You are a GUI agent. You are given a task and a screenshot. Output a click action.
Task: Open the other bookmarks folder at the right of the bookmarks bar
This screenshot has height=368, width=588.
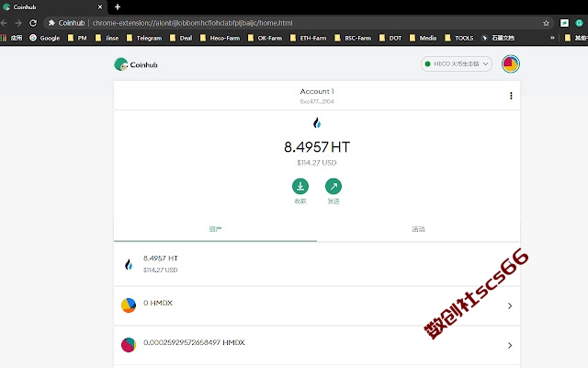coord(576,38)
